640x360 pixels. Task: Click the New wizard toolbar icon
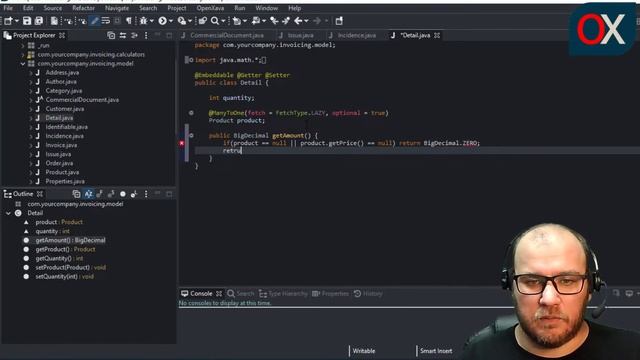[9, 21]
